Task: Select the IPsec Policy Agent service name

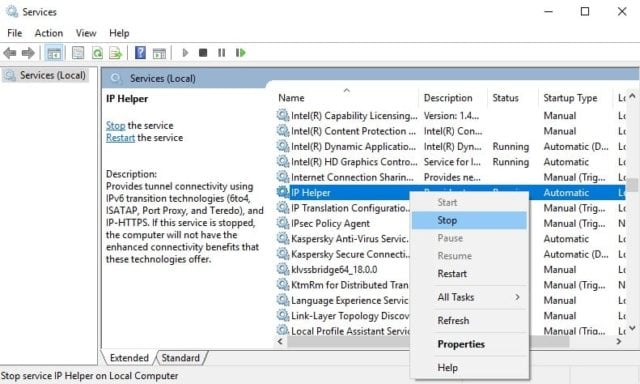Action: click(330, 223)
